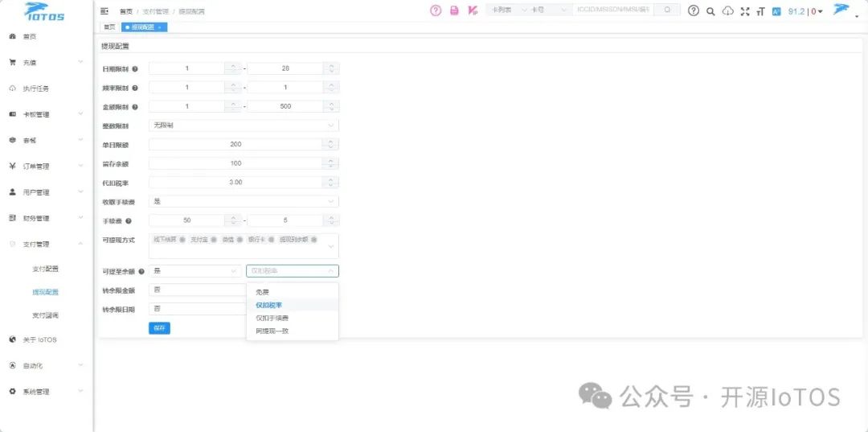The height and width of the screenshot is (432, 868).
Task: Click the 留存余额 input showing 100
Action: point(235,163)
